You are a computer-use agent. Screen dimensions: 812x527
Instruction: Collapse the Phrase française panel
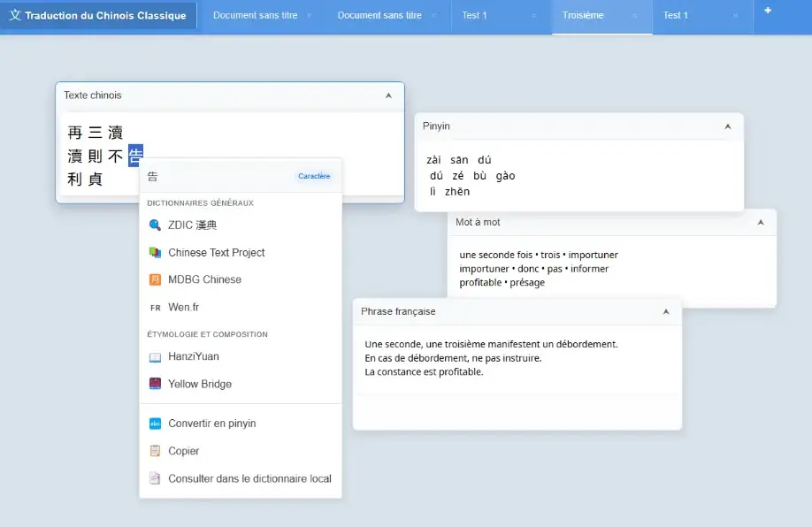coord(665,312)
